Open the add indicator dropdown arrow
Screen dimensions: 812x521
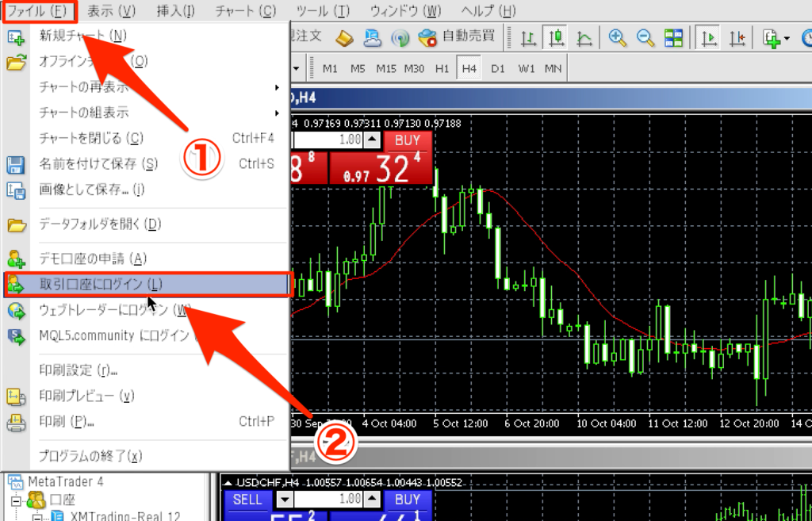click(787, 38)
